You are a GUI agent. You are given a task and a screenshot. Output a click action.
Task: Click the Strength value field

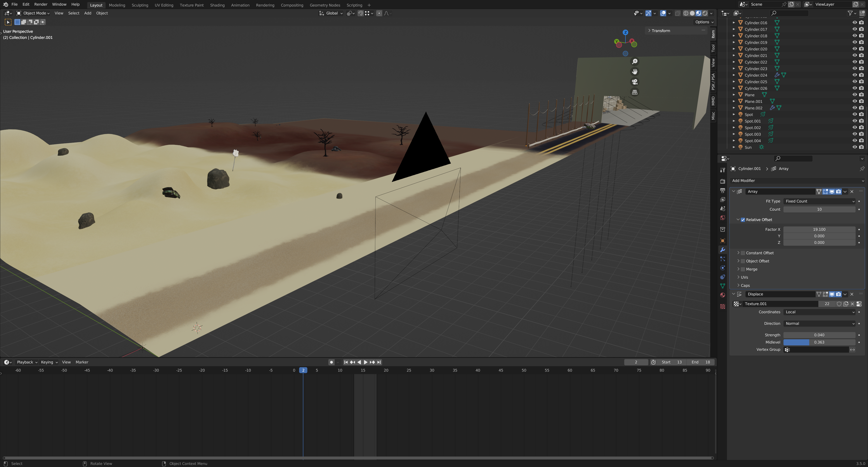[x=819, y=335]
